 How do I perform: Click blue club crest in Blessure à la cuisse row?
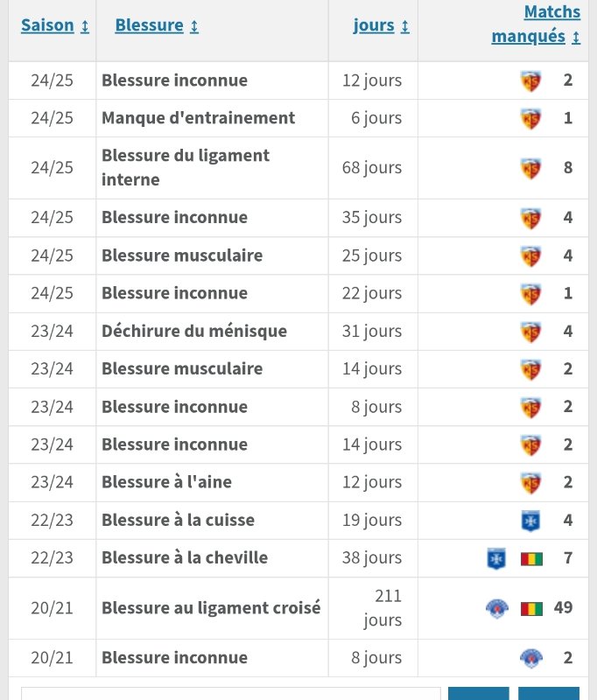tap(530, 521)
